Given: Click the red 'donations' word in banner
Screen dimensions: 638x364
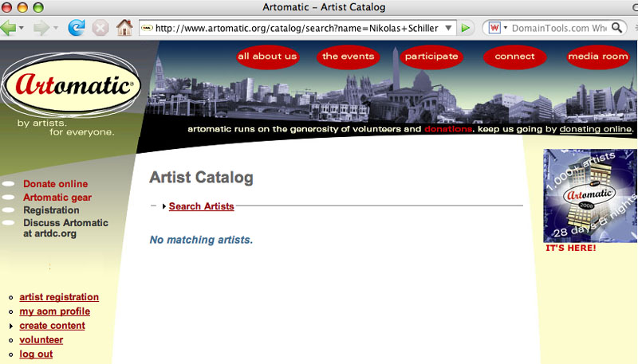Looking at the screenshot, I should tap(448, 129).
